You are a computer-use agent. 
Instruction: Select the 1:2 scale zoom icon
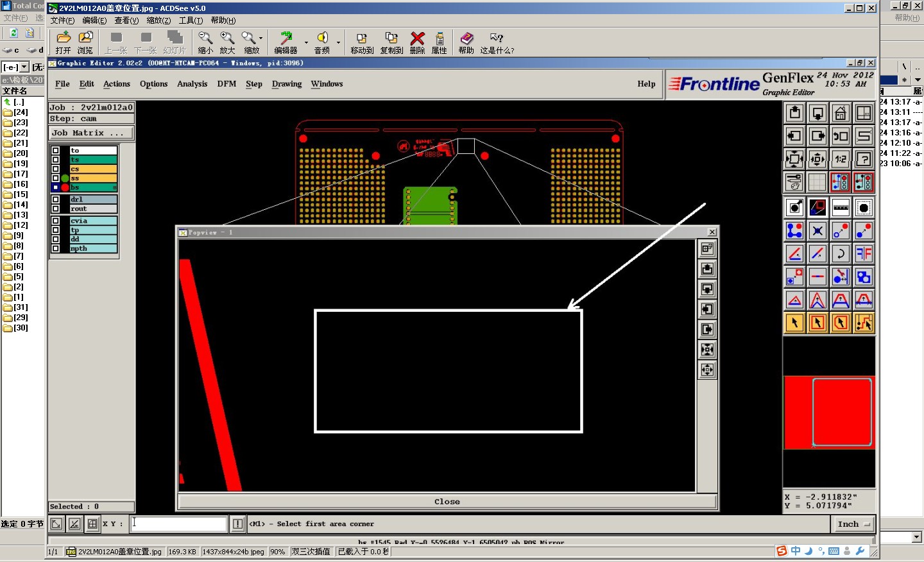(841, 158)
